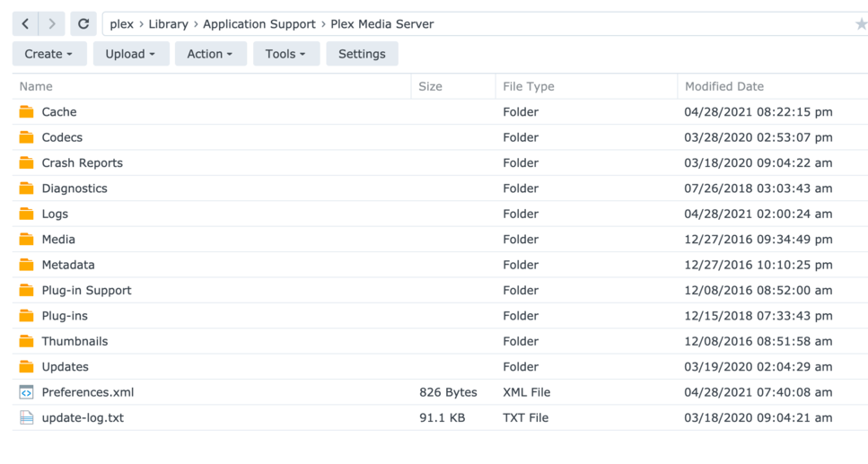The height and width of the screenshot is (464, 868).
Task: Click the Diagnostics folder icon
Action: pyautogui.click(x=26, y=188)
